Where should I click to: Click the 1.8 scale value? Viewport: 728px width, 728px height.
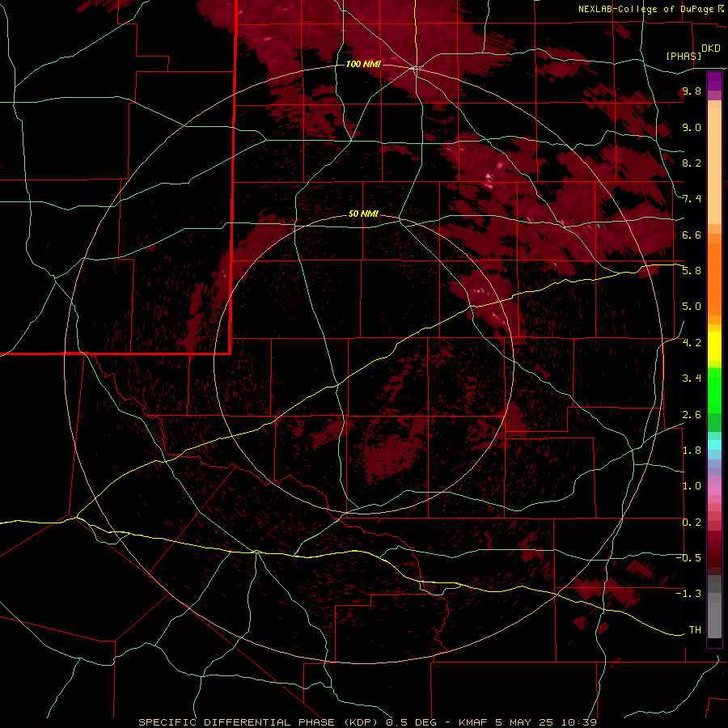692,451
